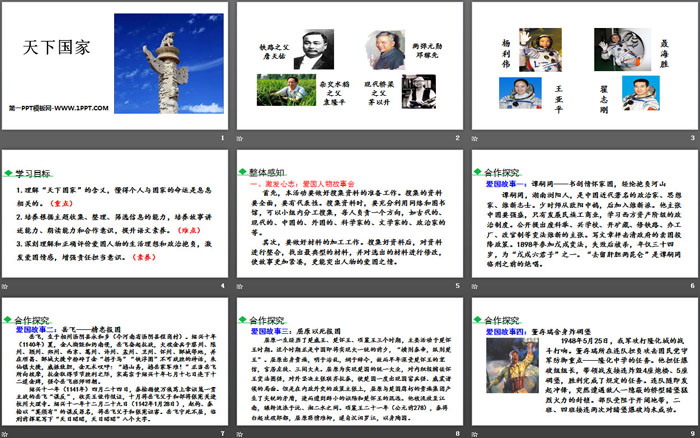Click slide number 5 below the 整体感知 slide
Screen dimensions: 700x438
458,286
